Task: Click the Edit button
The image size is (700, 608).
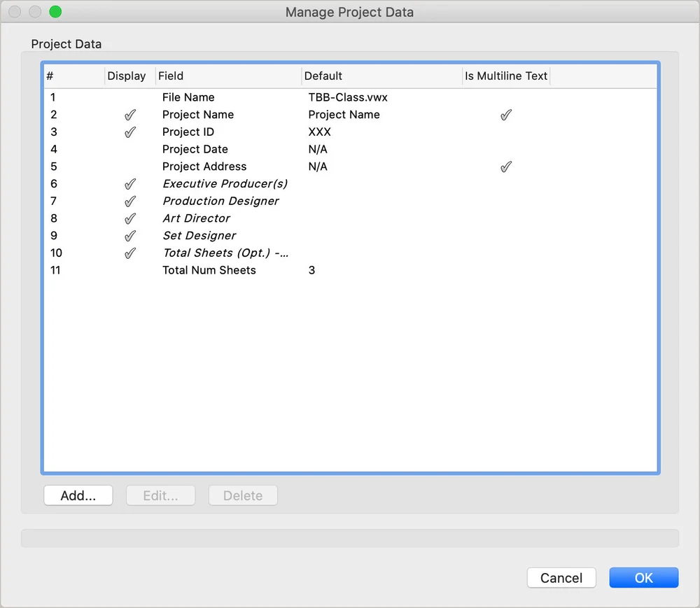Action: point(160,495)
